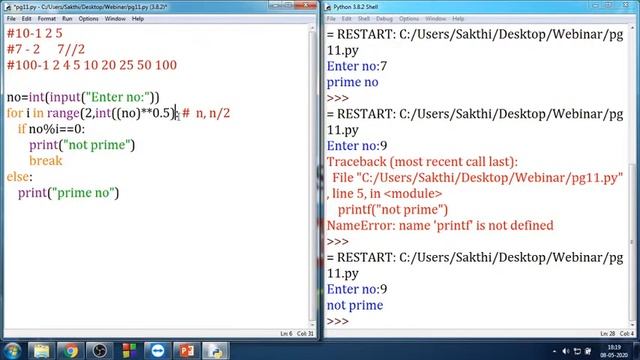Screen dimensions: 640x360
Task: Open Windows Explorer from the taskbar
Action: pyautogui.click(x=41, y=351)
